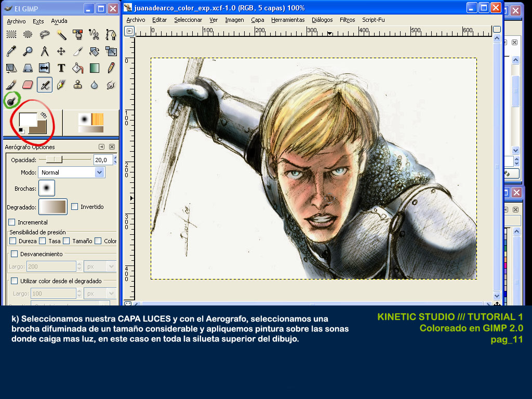Reset colors to black and white
The image size is (532, 399).
(x=21, y=130)
